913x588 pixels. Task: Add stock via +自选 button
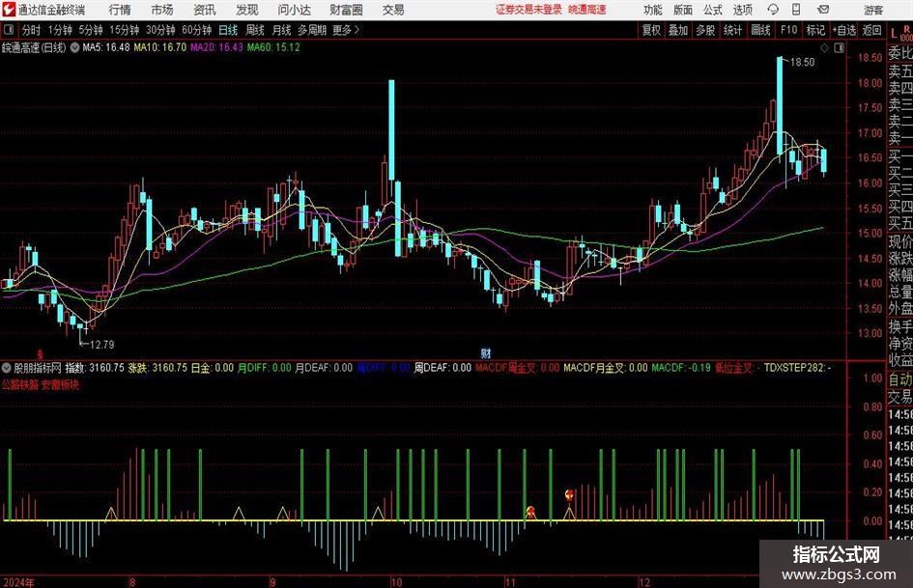[x=843, y=30]
